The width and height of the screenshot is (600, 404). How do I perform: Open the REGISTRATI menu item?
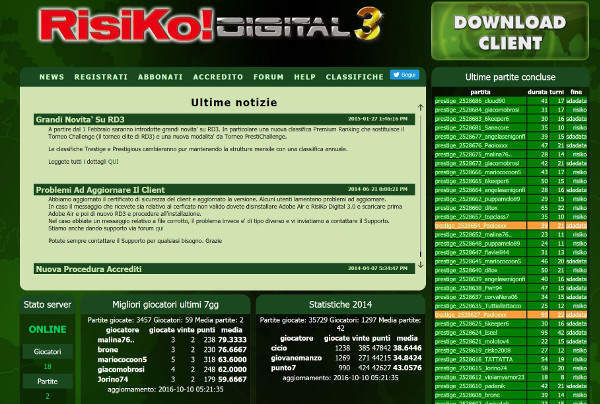click(101, 77)
